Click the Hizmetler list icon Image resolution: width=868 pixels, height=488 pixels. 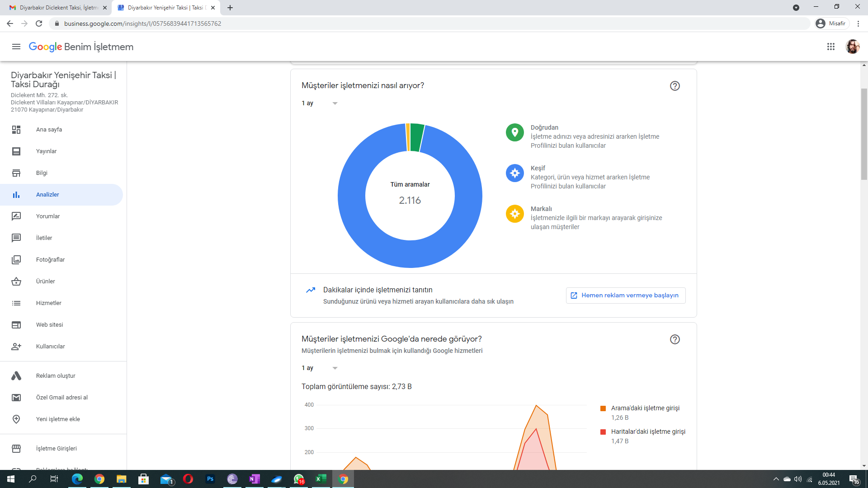coord(16,303)
